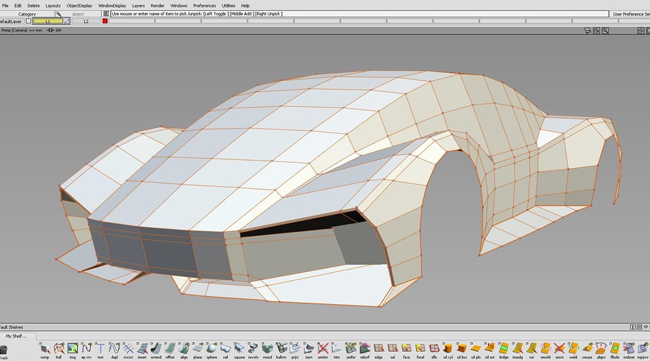Select the plane primitive tool

tap(198, 351)
